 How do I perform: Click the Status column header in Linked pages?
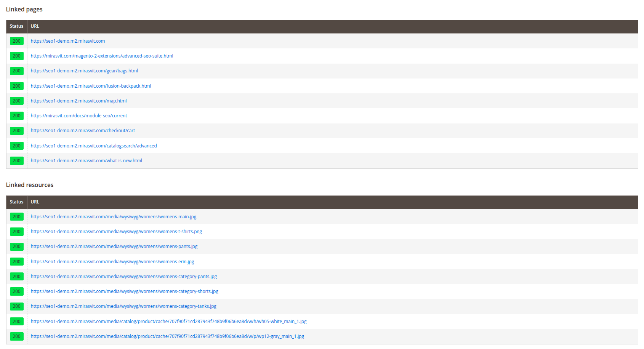click(16, 26)
